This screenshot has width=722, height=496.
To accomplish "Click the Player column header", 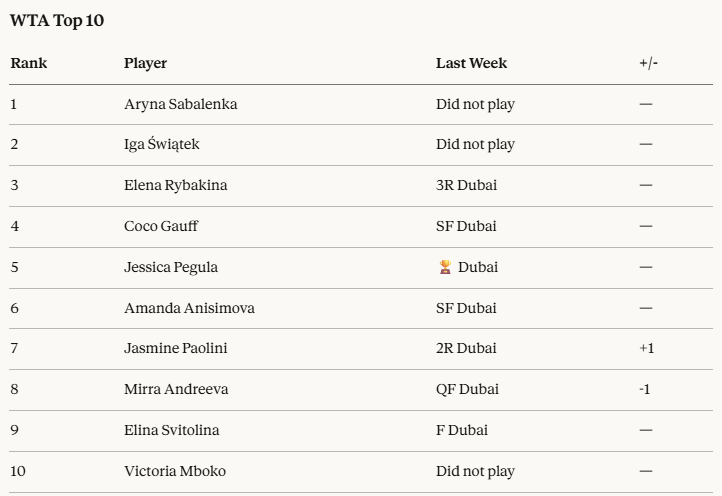I will coord(145,63).
